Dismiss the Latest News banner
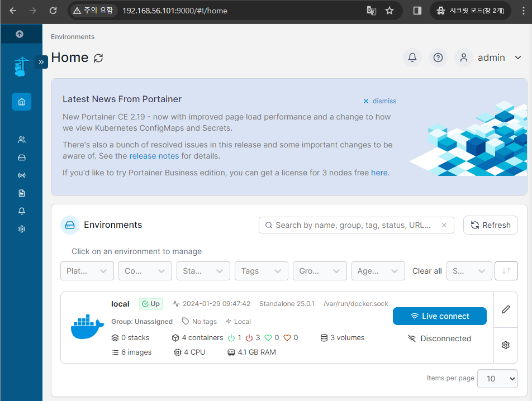This screenshot has width=532, height=401. tap(379, 101)
